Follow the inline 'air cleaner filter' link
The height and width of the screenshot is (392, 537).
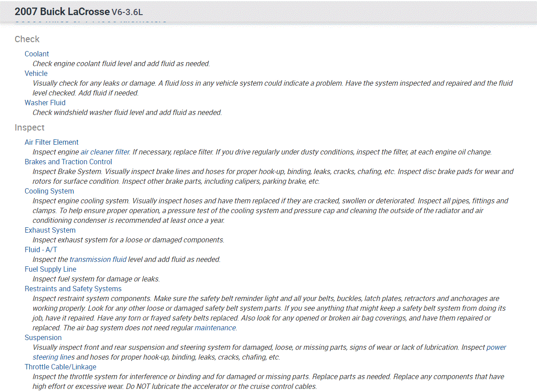pyautogui.click(x=105, y=152)
